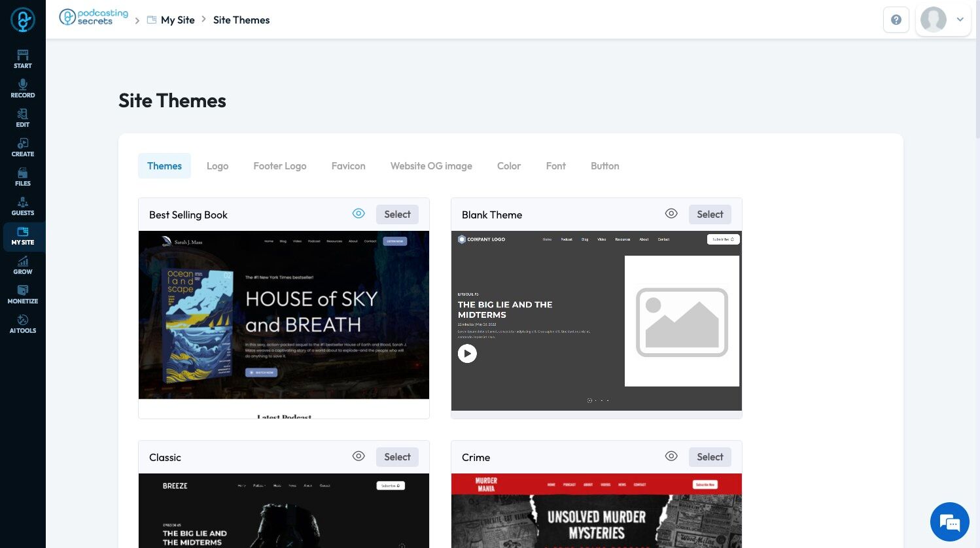Viewport: 980px width, 548px height.
Task: Preview the Crime theme with eye icon
Action: (x=671, y=456)
